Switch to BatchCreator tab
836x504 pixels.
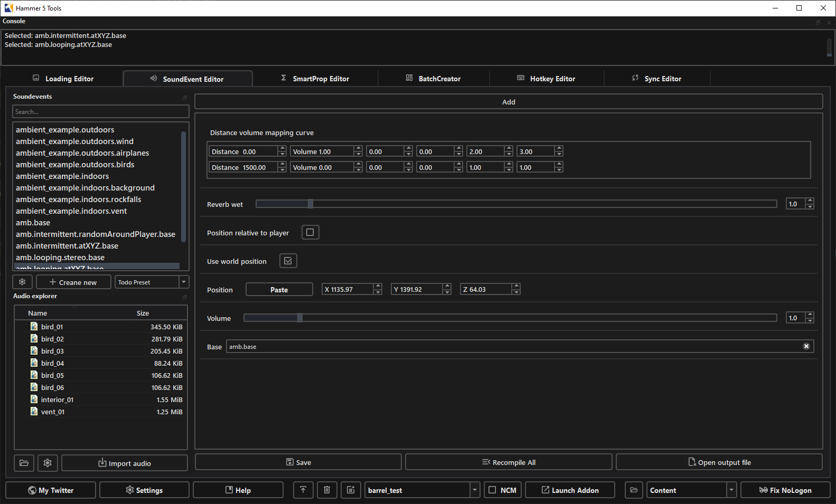(434, 79)
